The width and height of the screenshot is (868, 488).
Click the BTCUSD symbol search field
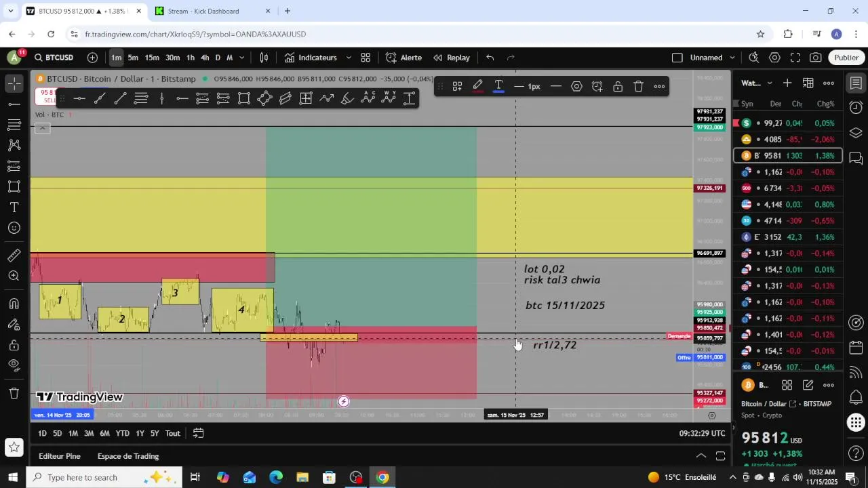pos(54,58)
